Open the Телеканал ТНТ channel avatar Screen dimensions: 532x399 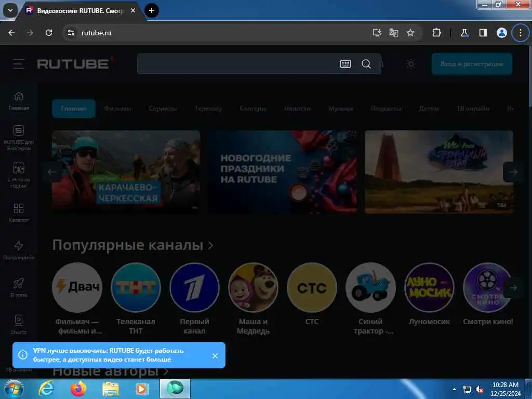pyautogui.click(x=136, y=287)
